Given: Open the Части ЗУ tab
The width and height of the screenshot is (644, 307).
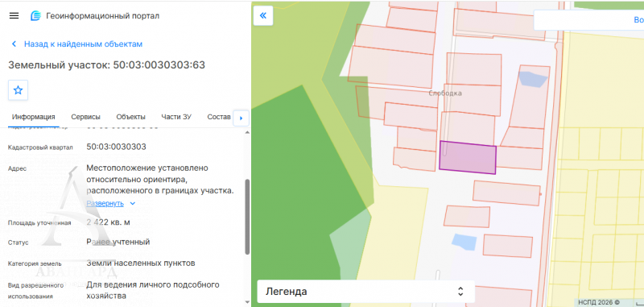Looking at the screenshot, I should tap(176, 117).
